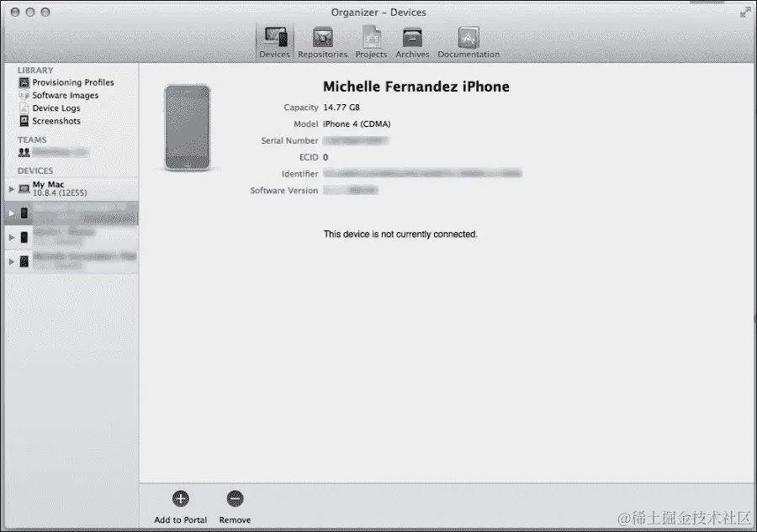Click the Michelle Fernandez iPhone title

(416, 86)
